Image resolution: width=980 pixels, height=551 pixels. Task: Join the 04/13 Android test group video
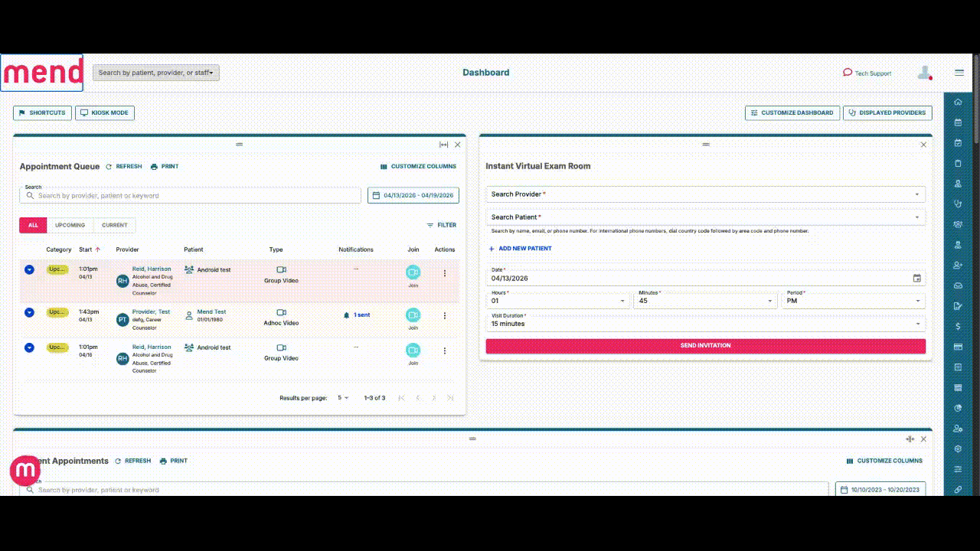click(x=413, y=272)
